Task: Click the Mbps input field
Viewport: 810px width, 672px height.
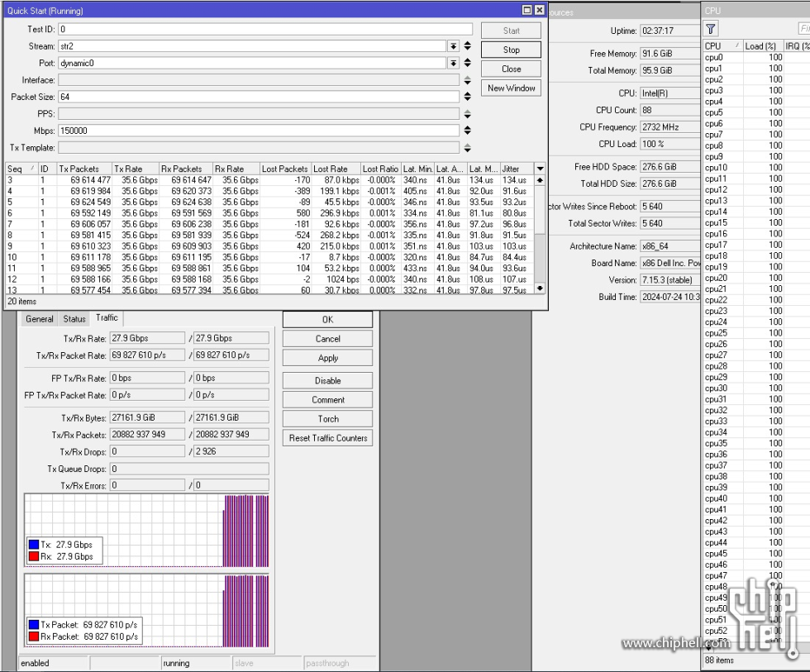Action: tap(258, 131)
